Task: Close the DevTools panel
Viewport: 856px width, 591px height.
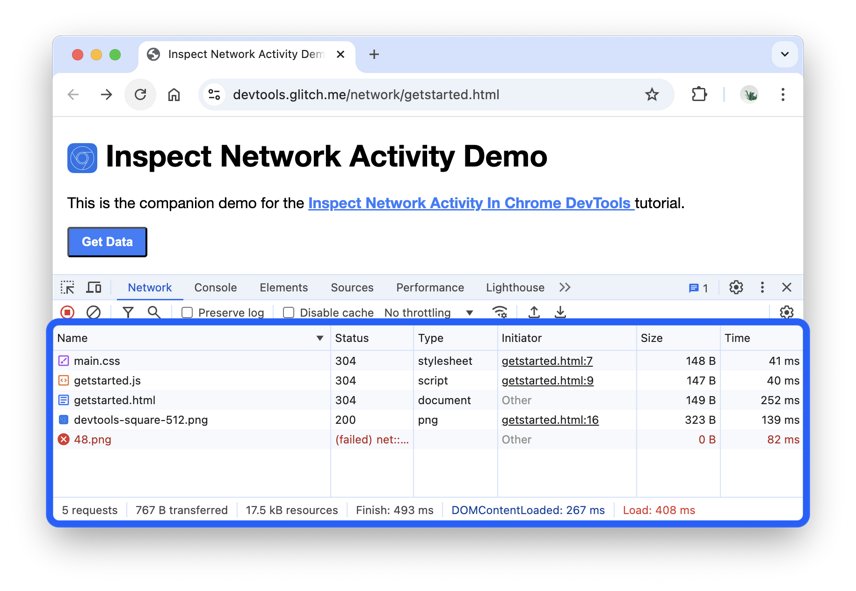Action: coord(787,287)
